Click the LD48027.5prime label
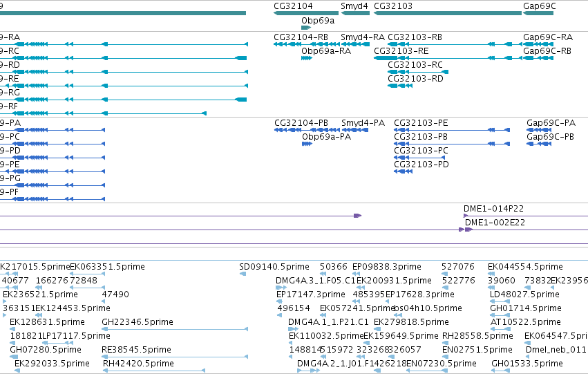The height and width of the screenshot is (374, 588). coord(524,294)
